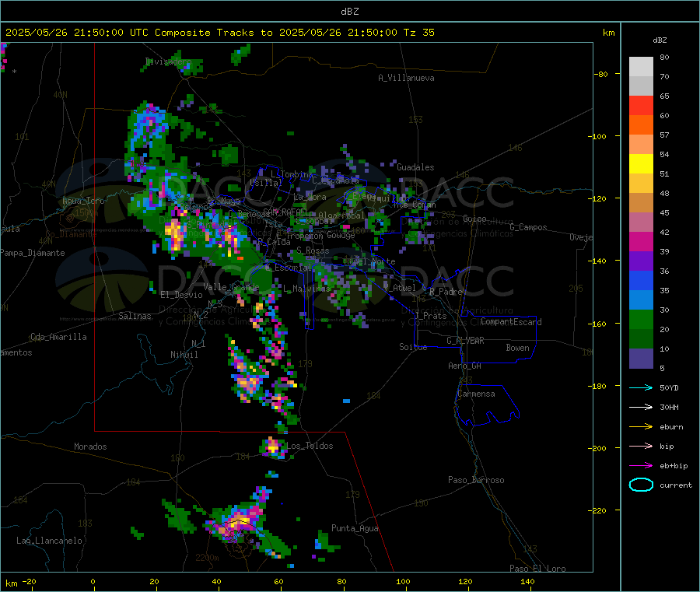This screenshot has width=700, height=592.
Task: Click the 'El_Desvio' map label
Action: pos(181,295)
